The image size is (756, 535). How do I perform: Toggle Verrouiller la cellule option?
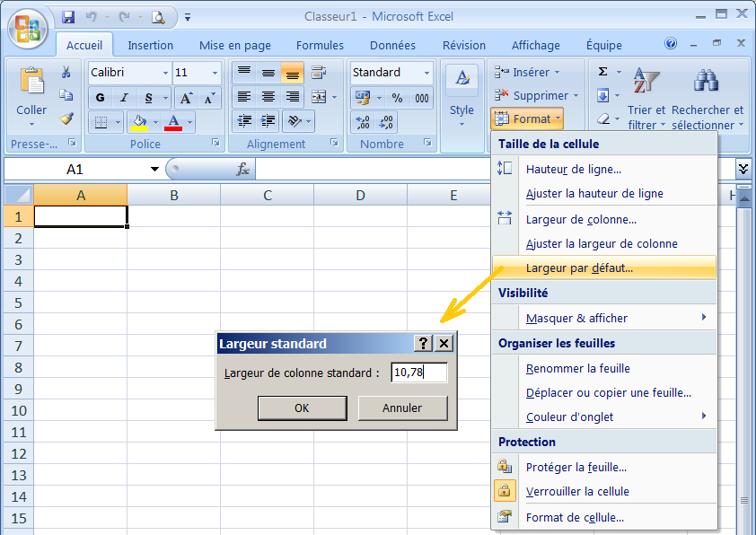coord(576,491)
